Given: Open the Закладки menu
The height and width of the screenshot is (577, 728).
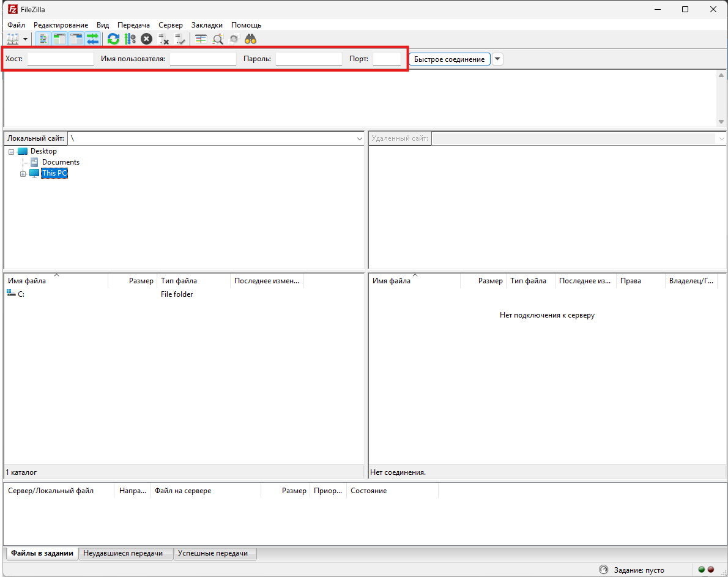Looking at the screenshot, I should pos(207,25).
